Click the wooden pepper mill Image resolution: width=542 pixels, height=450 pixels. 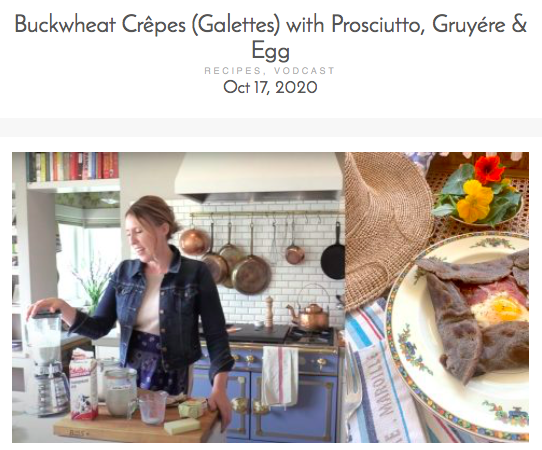coord(269,311)
